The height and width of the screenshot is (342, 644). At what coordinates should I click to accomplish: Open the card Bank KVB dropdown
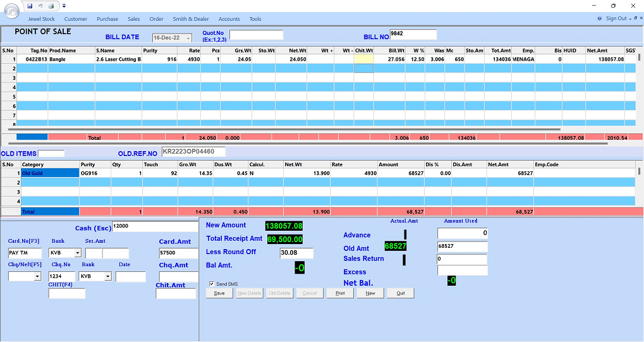(77, 253)
